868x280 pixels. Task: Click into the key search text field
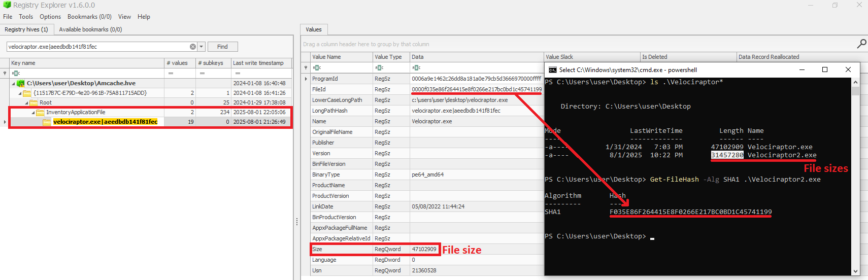pyautogui.click(x=96, y=47)
